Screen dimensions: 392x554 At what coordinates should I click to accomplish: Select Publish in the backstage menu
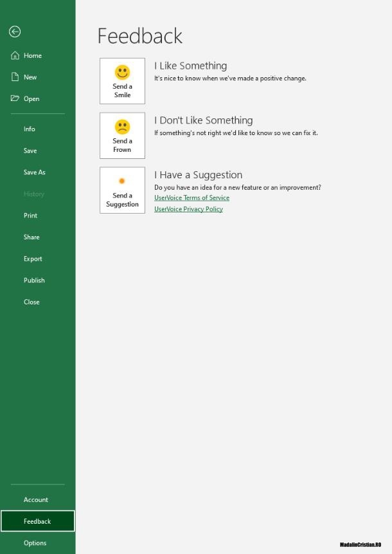pos(34,281)
